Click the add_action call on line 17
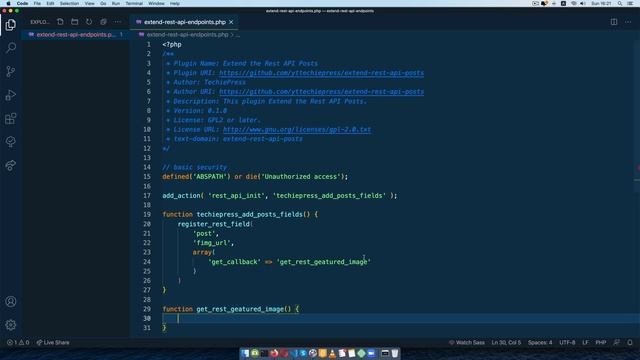 [181, 196]
